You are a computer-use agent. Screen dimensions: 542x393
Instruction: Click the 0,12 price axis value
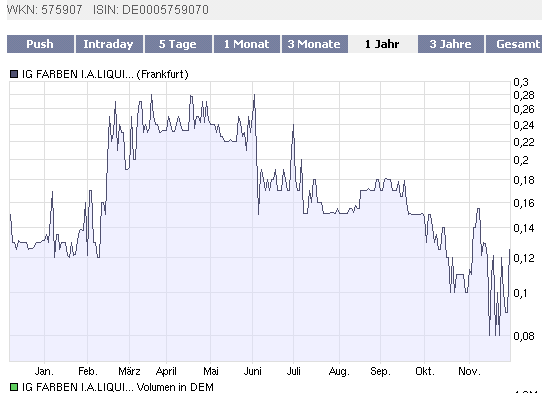524,258
